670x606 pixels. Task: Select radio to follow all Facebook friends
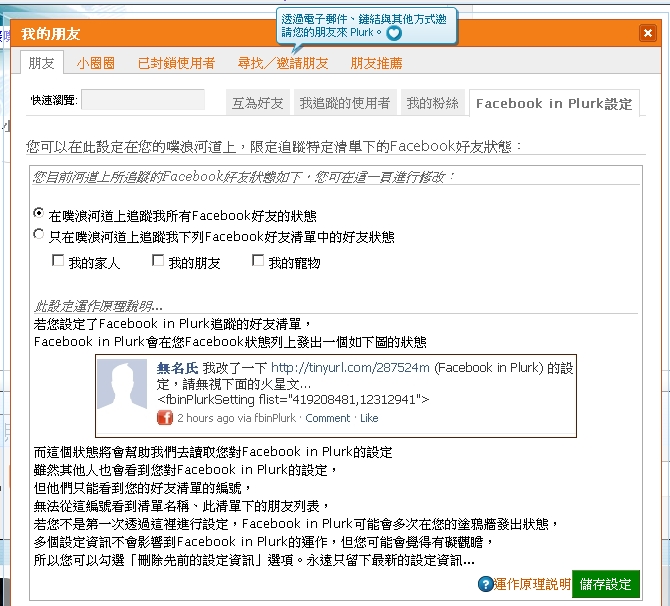(38, 213)
